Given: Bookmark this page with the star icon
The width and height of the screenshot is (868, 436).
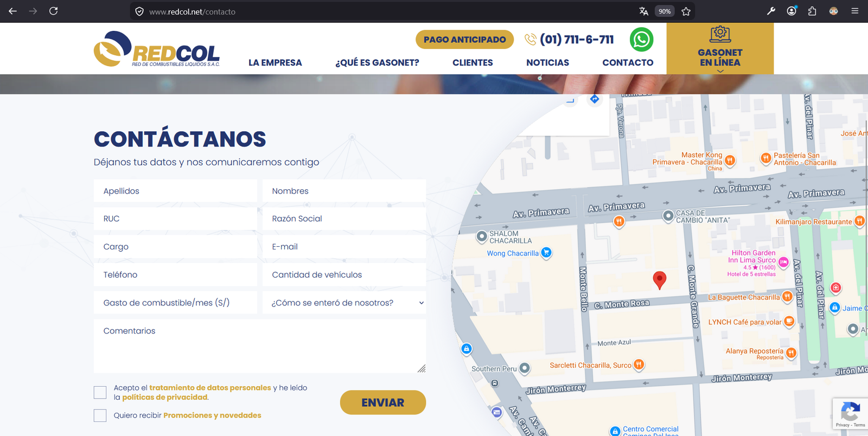Looking at the screenshot, I should [x=686, y=11].
